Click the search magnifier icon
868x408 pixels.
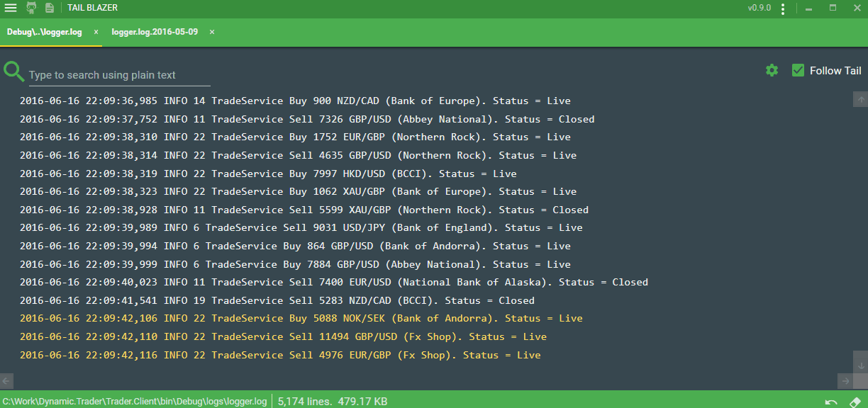point(14,72)
